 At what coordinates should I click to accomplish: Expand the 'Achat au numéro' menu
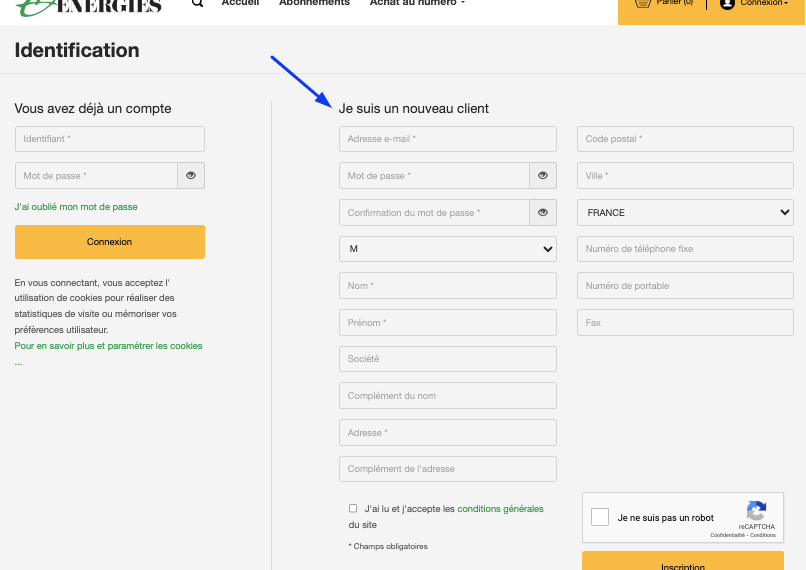417,3
